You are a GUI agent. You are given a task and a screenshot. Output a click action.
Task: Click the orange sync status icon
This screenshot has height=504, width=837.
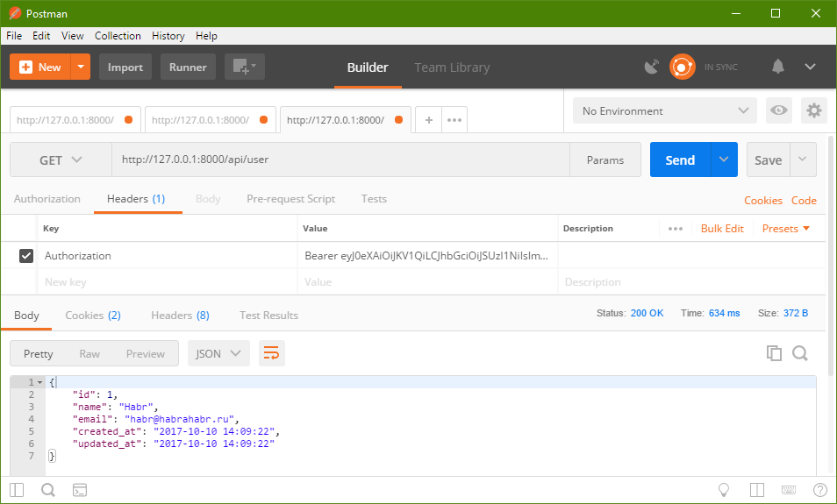683,67
